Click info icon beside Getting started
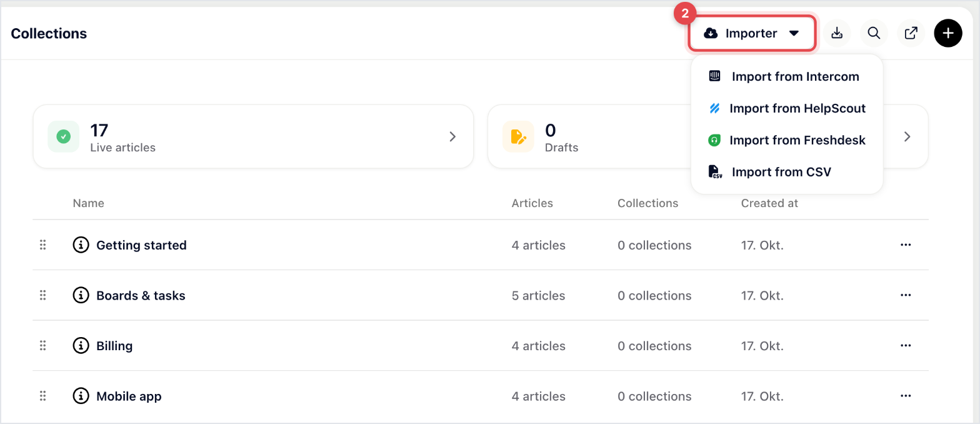The image size is (980, 424). tap(81, 245)
